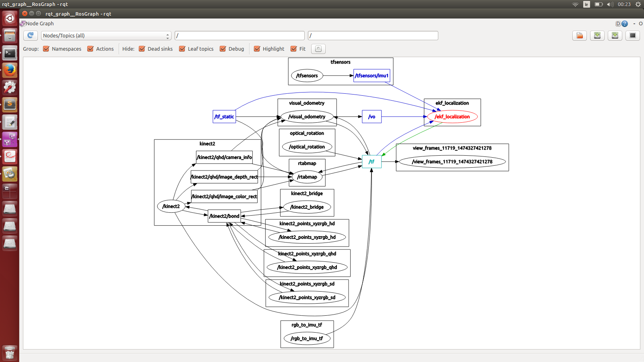
Task: Click the /tf topic box
Action: click(x=372, y=162)
